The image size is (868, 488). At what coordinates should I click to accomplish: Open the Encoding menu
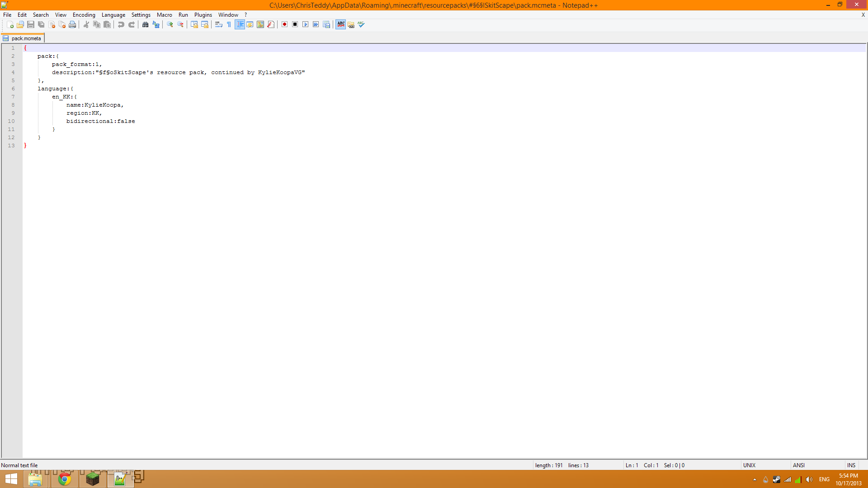[x=84, y=15]
